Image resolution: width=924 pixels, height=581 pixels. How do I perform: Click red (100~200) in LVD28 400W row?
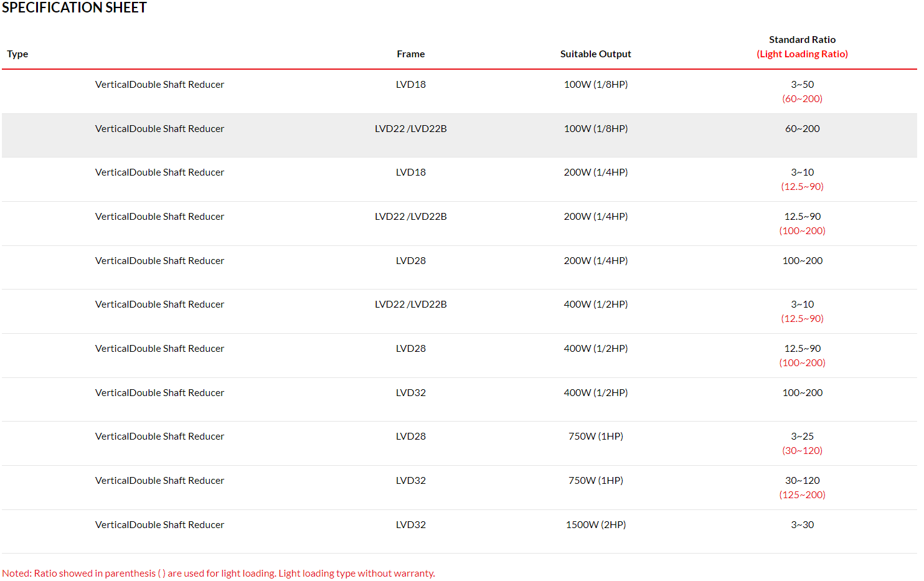pyautogui.click(x=802, y=363)
